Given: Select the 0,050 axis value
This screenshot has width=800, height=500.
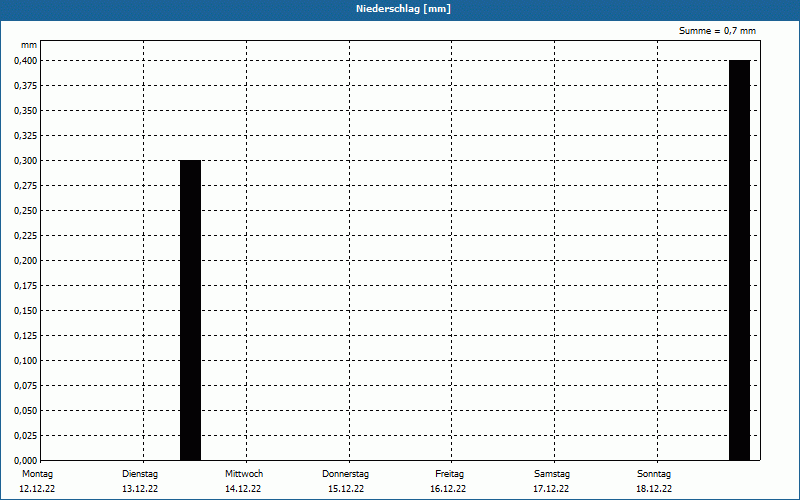Looking at the screenshot, I should pos(26,411).
